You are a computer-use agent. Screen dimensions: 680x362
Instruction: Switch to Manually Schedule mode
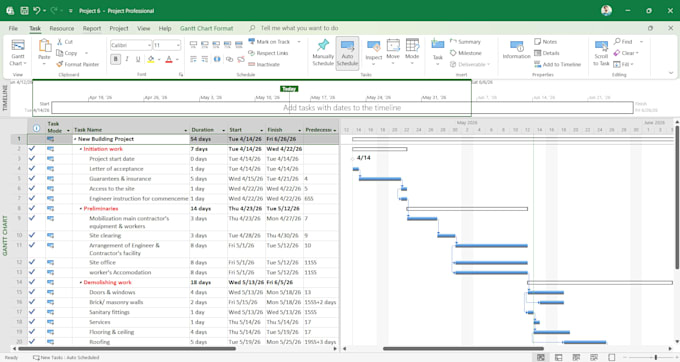click(323, 53)
